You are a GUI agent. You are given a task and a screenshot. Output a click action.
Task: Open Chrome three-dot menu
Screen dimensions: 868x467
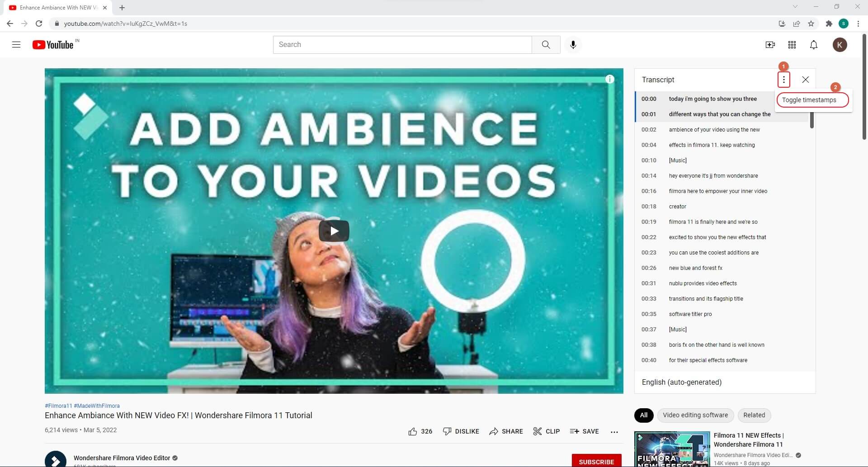858,24
